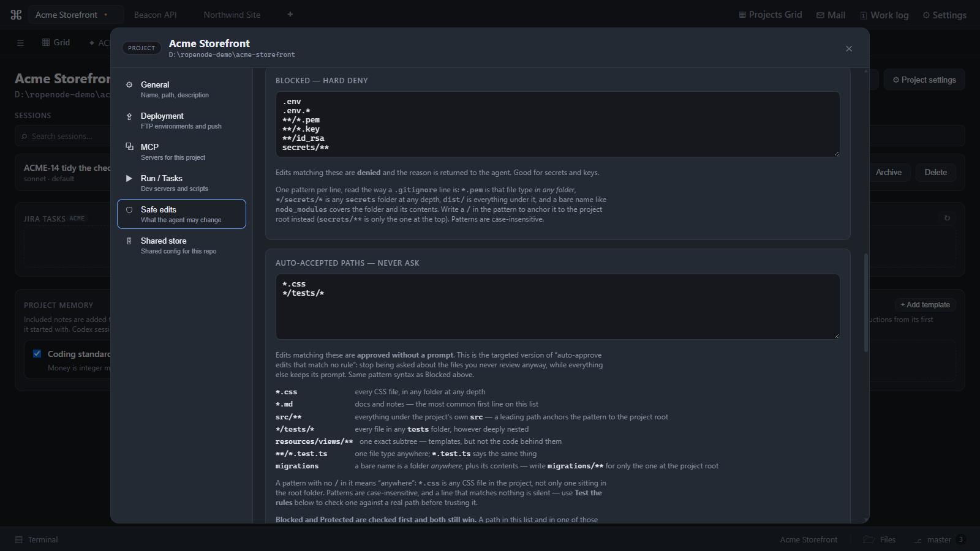This screenshot has width=980, height=551.
Task: Click the MCP servers icon in sidebar
Action: tap(129, 146)
